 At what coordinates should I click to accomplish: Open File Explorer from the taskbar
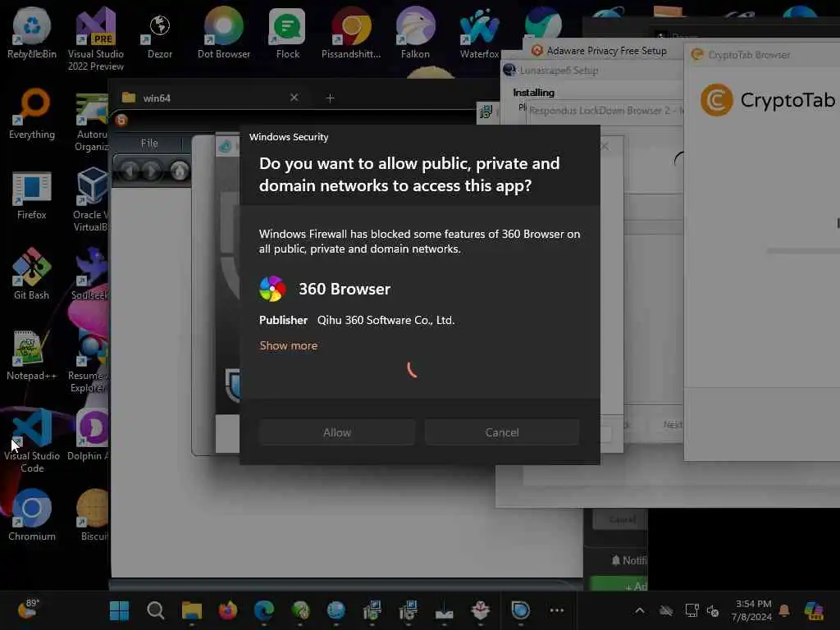click(192, 610)
